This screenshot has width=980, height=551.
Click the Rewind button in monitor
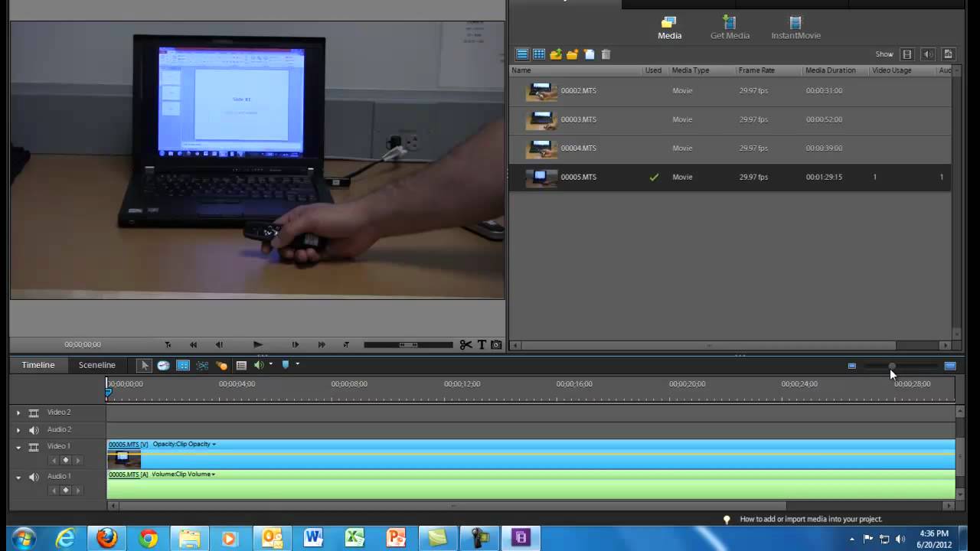click(x=193, y=345)
